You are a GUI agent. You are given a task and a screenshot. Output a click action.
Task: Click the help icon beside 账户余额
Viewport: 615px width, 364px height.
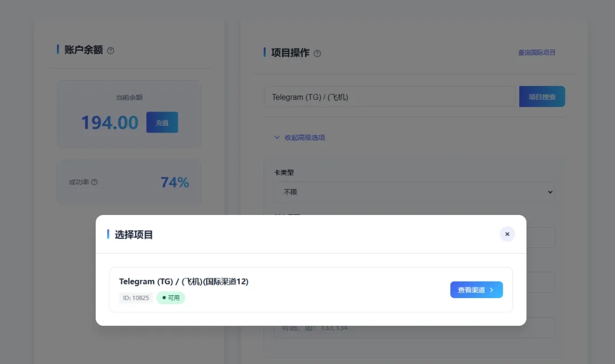point(110,51)
